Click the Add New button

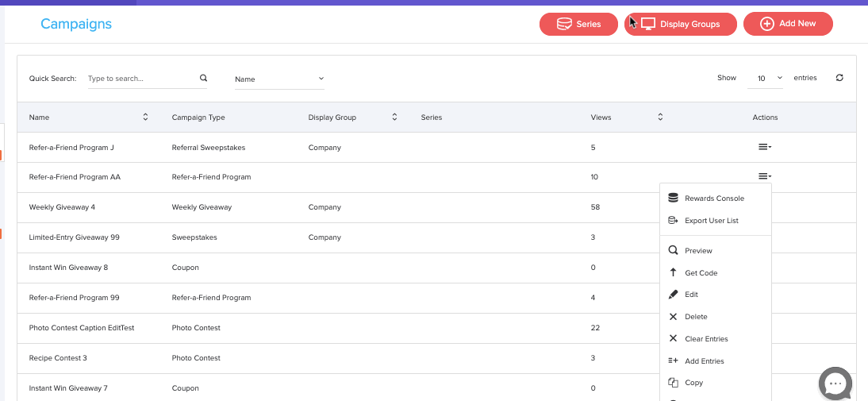pos(788,24)
